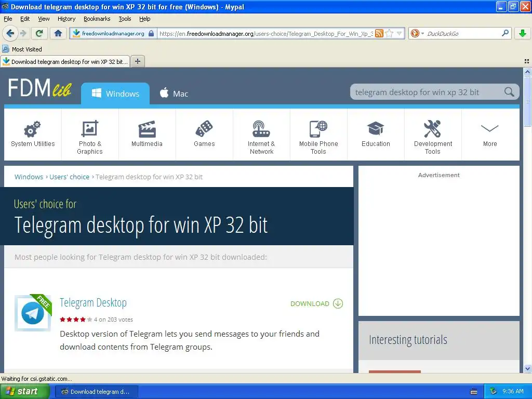This screenshot has width=532, height=399.
Task: Click the scrollbar up arrow
Action: [x=527, y=72]
